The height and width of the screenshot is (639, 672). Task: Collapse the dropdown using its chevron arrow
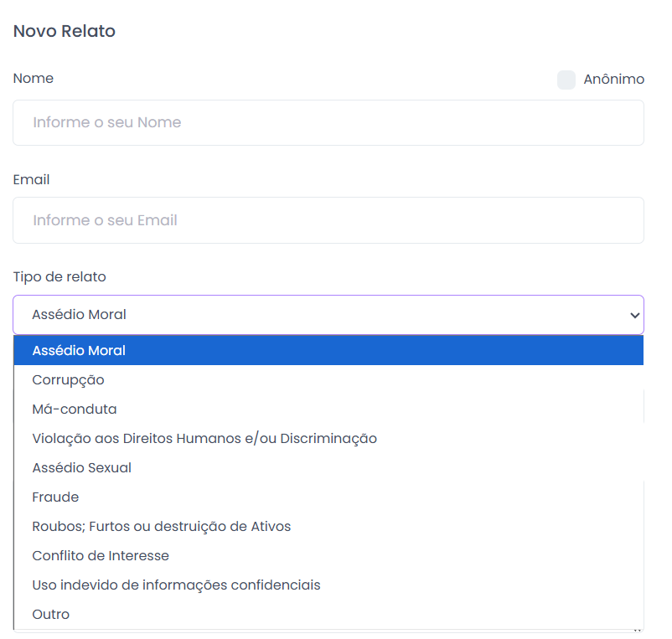pos(633,315)
